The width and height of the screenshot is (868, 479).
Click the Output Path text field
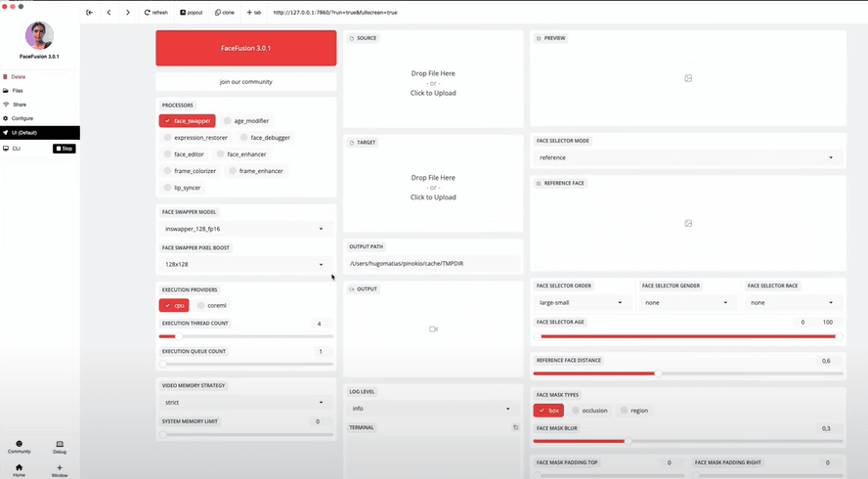[x=433, y=264]
